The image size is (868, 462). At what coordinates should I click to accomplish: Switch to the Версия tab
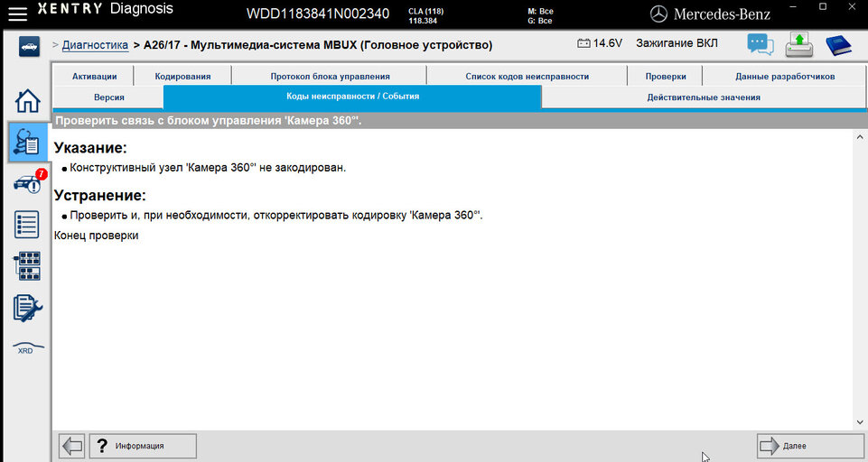tap(109, 97)
